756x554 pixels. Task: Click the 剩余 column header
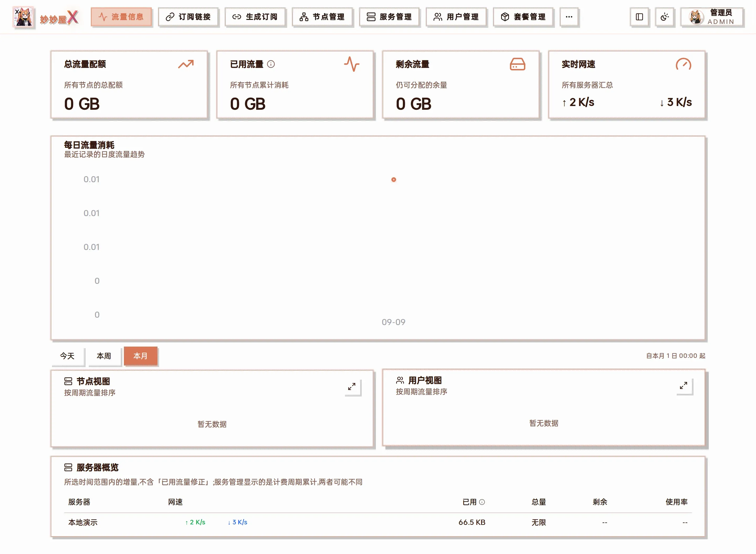tap(600, 502)
